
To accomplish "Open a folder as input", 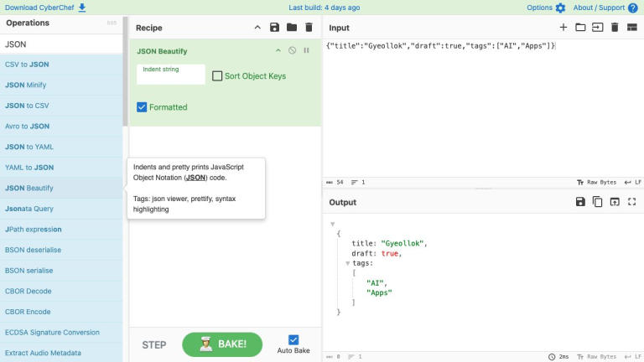I will click(580, 28).
